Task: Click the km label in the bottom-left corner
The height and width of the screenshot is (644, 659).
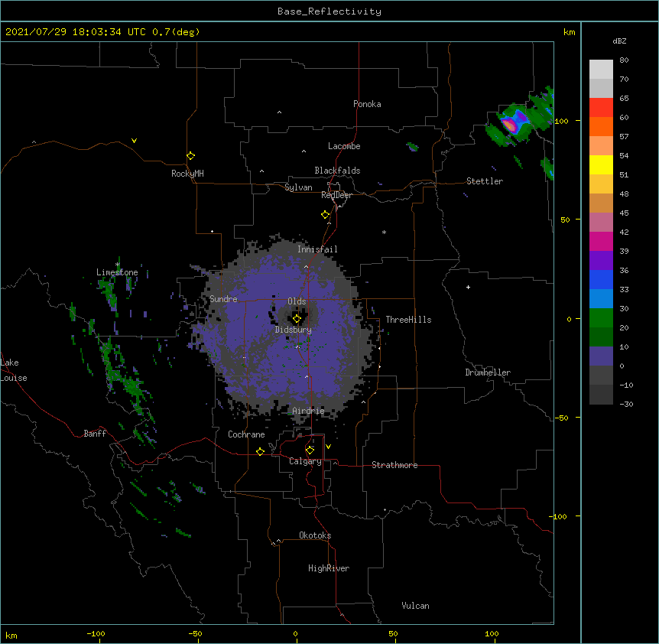Action: pyautogui.click(x=11, y=636)
